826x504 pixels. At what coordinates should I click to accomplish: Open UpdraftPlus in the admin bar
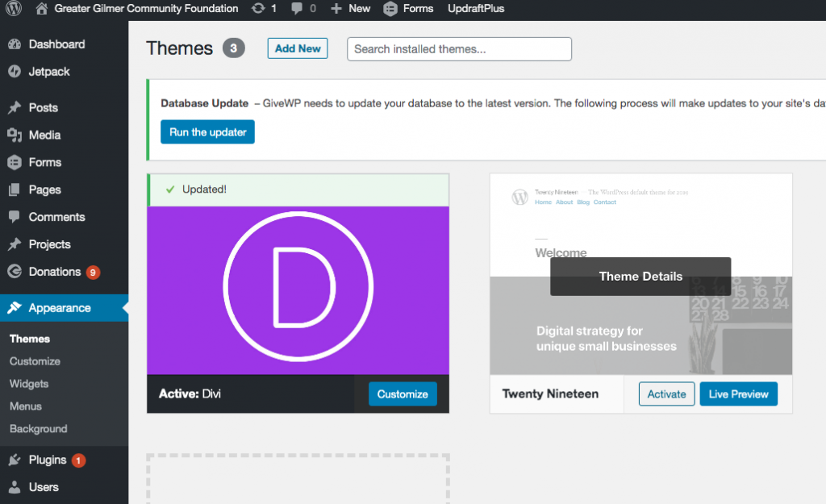click(476, 8)
